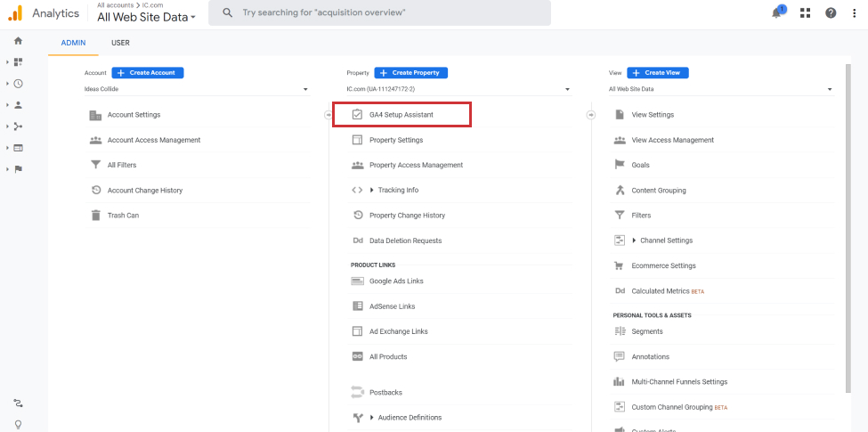This screenshot has width=868, height=432.
Task: Open Account Access Management
Action: click(x=154, y=140)
